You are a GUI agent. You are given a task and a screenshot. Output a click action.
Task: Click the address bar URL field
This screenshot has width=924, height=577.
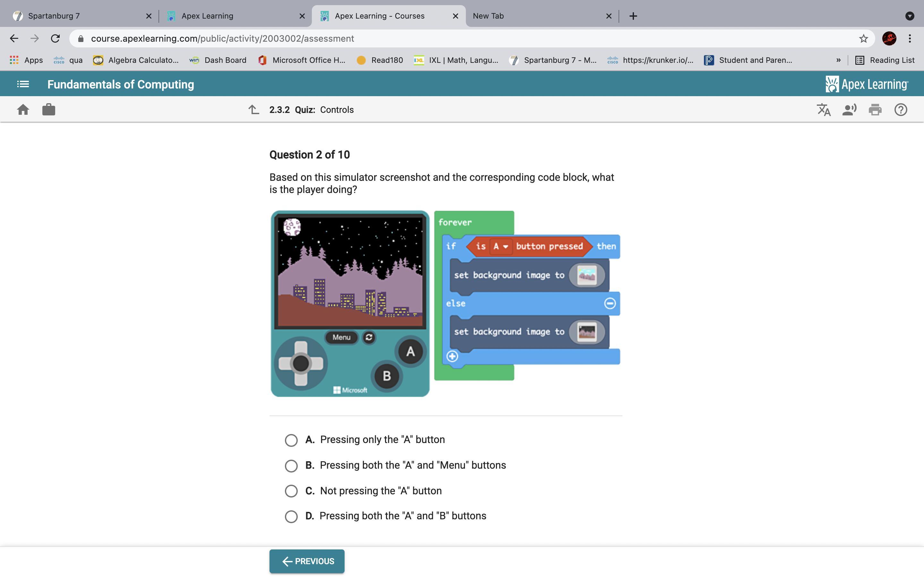(x=458, y=38)
